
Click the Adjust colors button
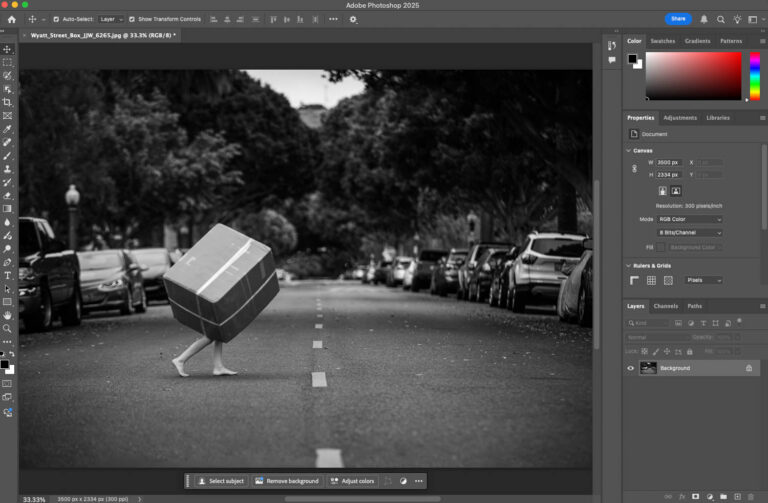click(x=353, y=481)
